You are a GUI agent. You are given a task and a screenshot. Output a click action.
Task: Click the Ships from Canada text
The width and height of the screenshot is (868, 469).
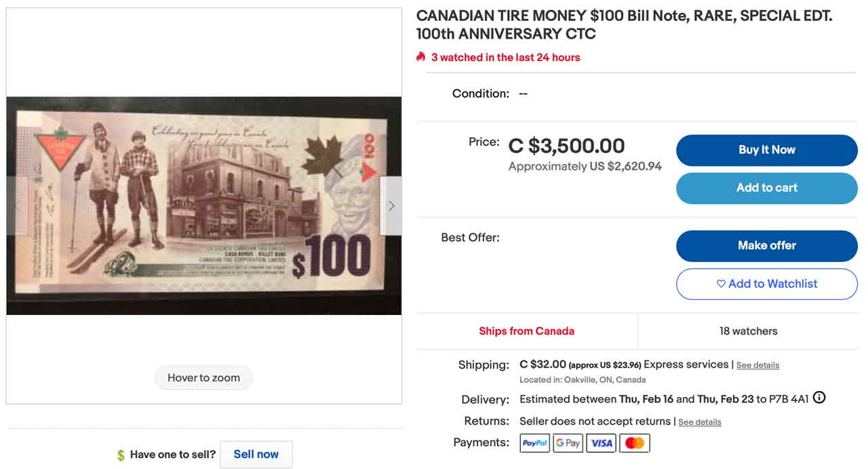[x=526, y=331]
